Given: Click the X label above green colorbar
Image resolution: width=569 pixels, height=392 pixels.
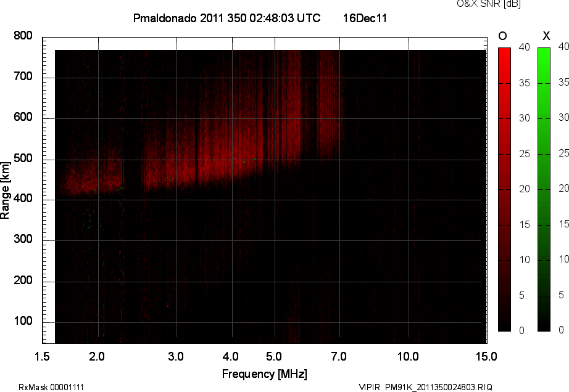Looking at the screenshot, I should point(546,36).
